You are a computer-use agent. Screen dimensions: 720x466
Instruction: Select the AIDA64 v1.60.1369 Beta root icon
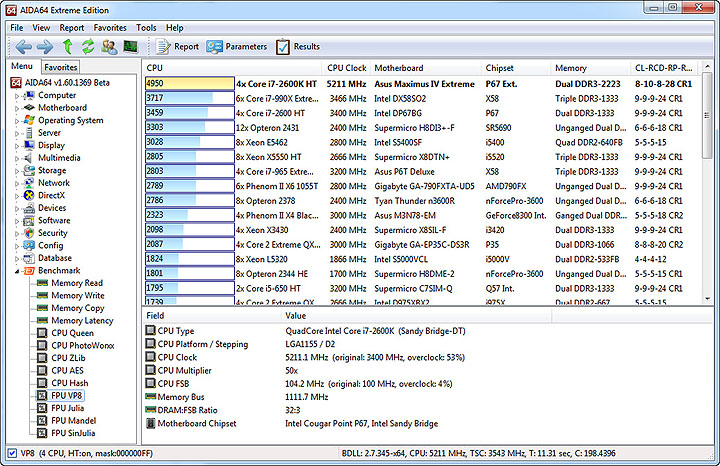[x=16, y=83]
